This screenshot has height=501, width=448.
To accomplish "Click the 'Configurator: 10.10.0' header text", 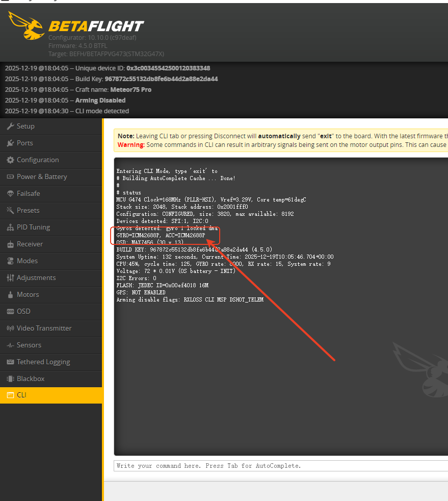I will pos(93,38).
